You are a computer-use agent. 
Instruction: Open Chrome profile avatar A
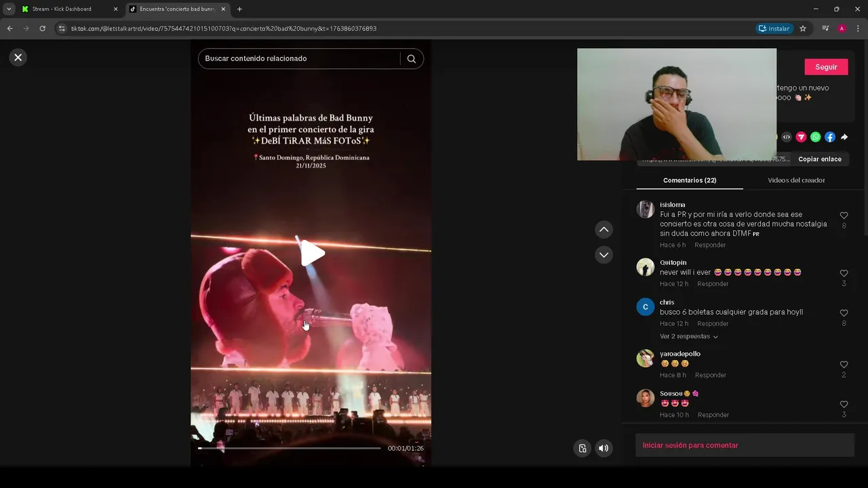[842, 28]
